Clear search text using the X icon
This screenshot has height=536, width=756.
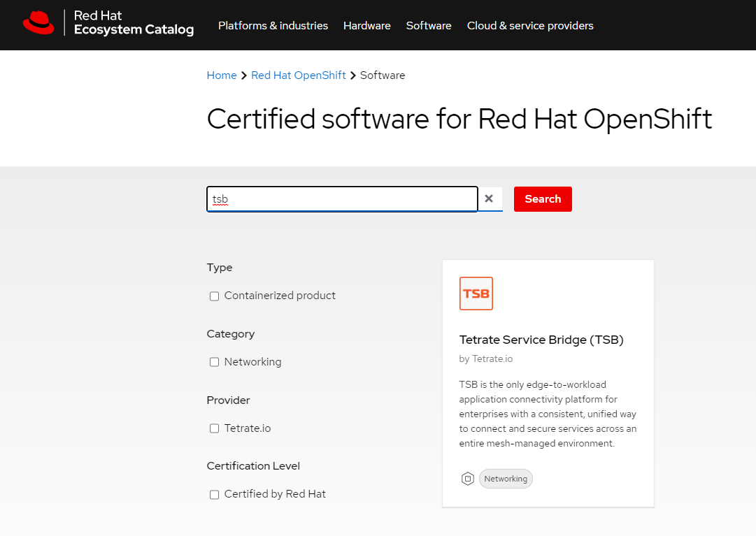point(489,198)
